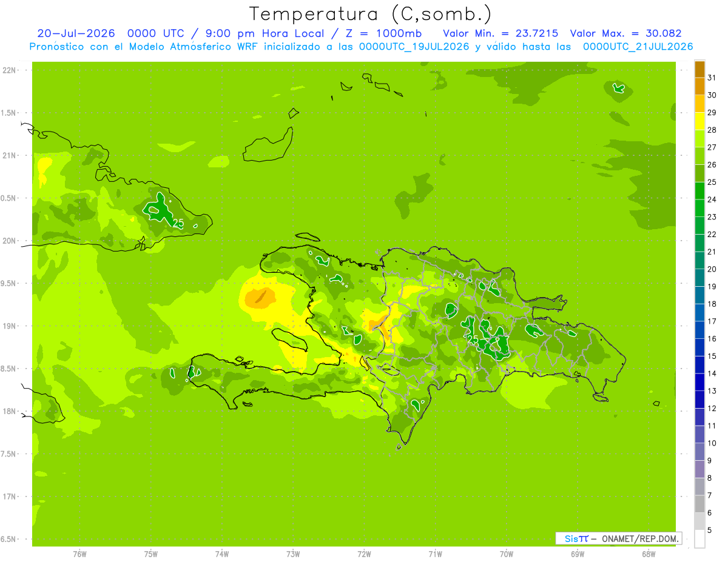Click "Valor Max. = 30.082" text

626,33
